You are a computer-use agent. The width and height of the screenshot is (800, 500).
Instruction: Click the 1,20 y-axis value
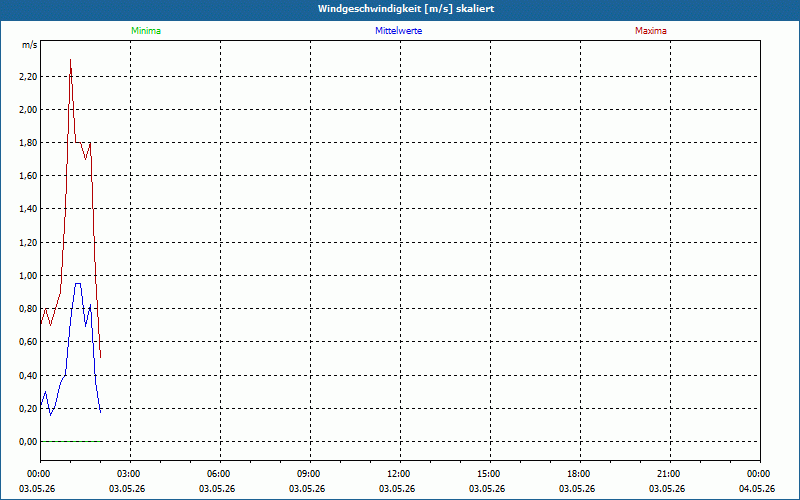[x=29, y=243]
